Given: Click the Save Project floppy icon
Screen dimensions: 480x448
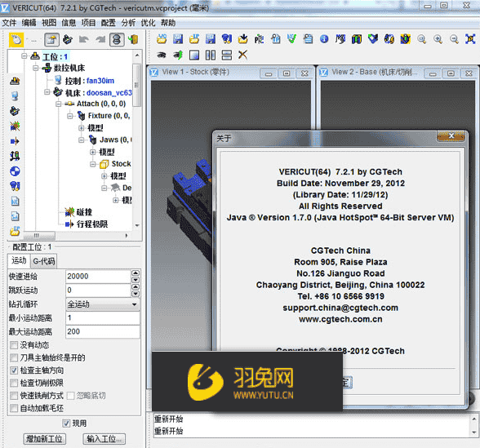Looking at the screenshot, I should point(178,39).
